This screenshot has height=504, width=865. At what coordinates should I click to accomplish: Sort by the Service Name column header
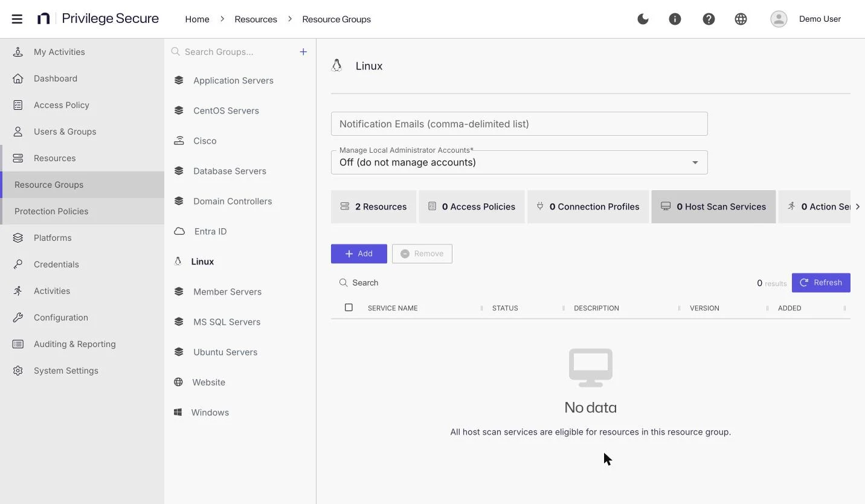point(393,308)
